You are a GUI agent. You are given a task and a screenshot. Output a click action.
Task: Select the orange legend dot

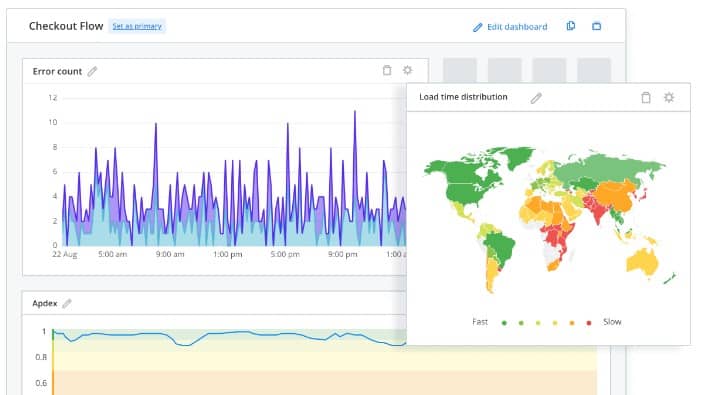(572, 323)
